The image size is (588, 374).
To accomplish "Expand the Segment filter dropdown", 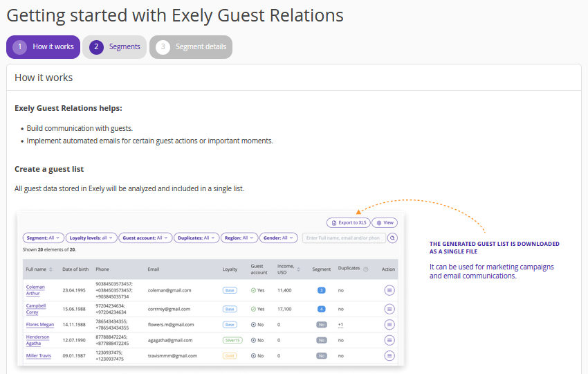I will click(x=44, y=238).
